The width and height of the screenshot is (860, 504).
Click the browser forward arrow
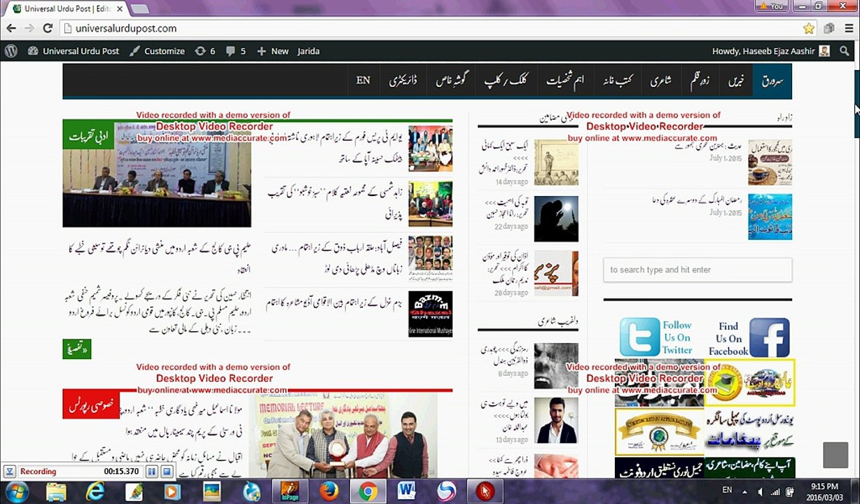coord(29,29)
